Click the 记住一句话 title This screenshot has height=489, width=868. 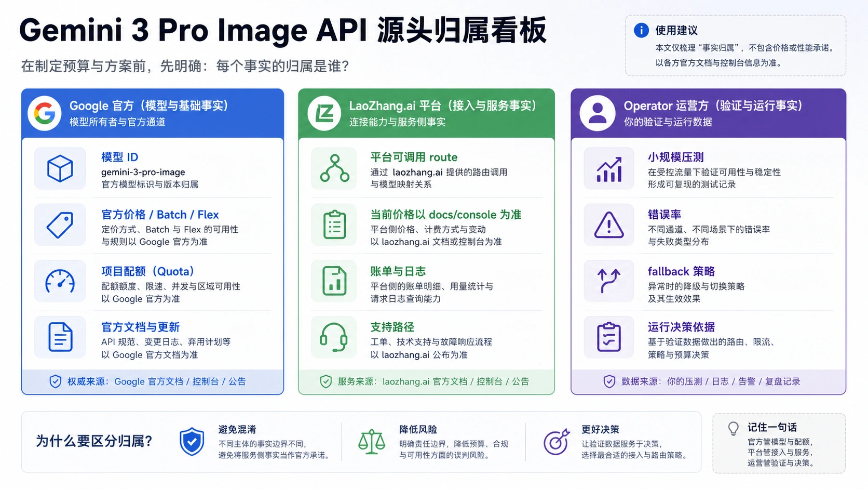tap(772, 427)
